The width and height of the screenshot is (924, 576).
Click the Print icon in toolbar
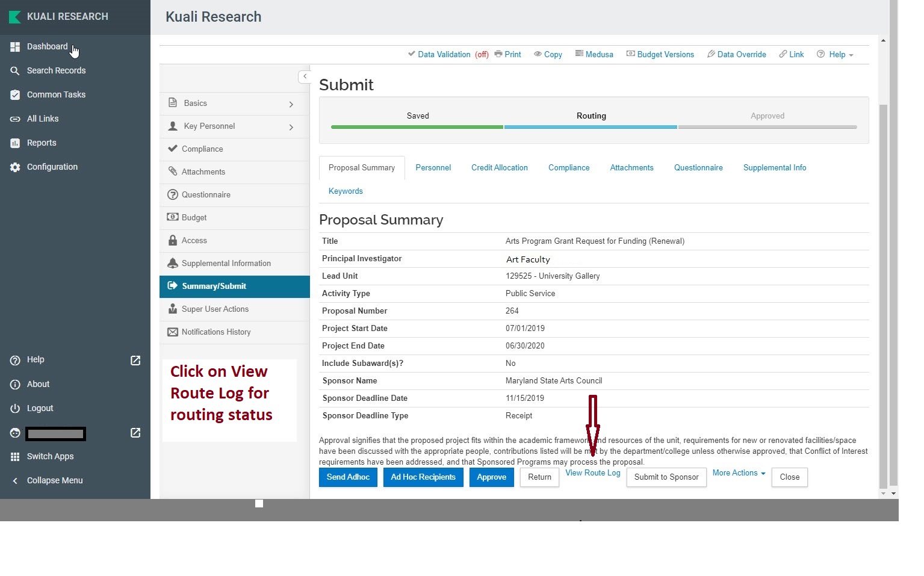point(498,54)
